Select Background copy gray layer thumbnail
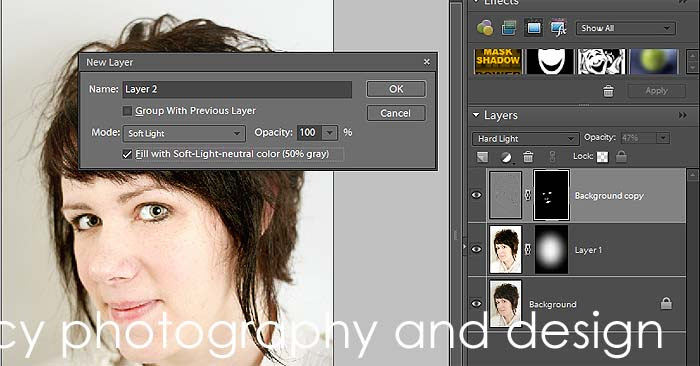The image size is (700, 366). [505, 195]
